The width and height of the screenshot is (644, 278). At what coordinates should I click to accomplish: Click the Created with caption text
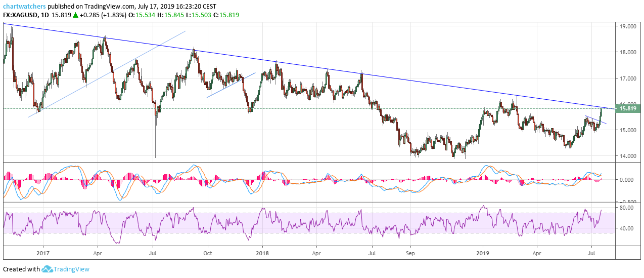[x=21, y=269]
